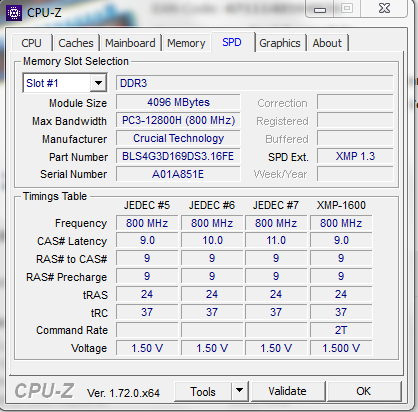This screenshot has height=412, width=418.
Task: Click JEDEC #7 tRC value 37
Action: [276, 312]
